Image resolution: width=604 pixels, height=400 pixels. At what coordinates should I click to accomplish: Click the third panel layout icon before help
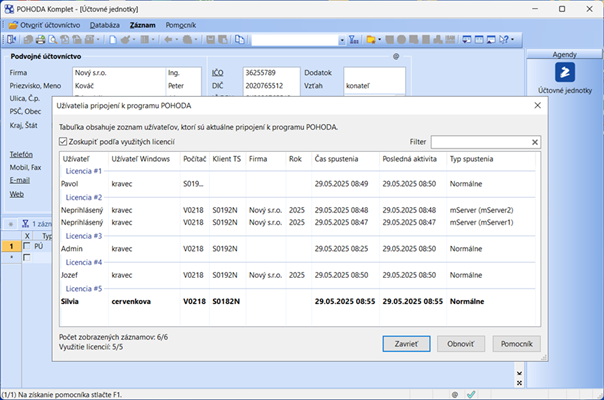491,39
